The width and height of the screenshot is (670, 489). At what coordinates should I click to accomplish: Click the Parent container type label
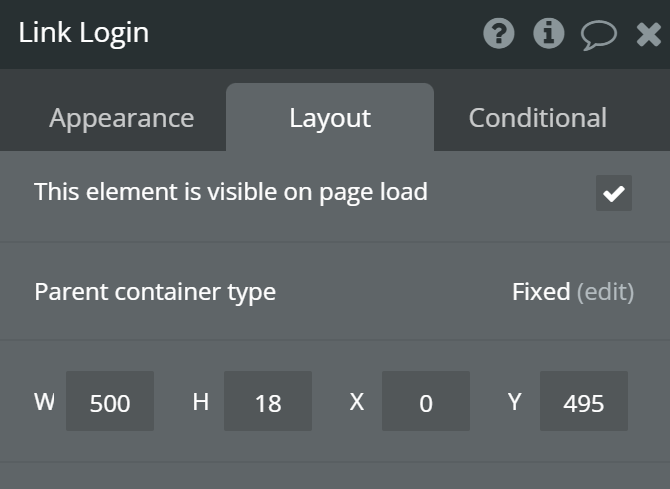point(155,292)
